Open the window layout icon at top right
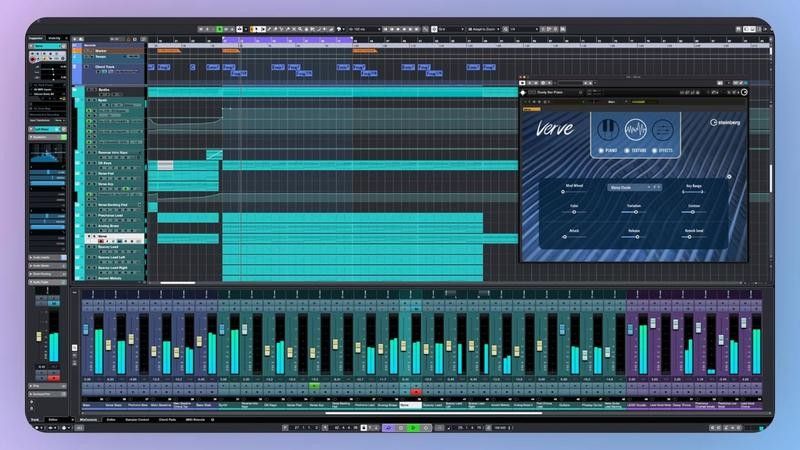Screen dimensions: 800x450 (749, 30)
